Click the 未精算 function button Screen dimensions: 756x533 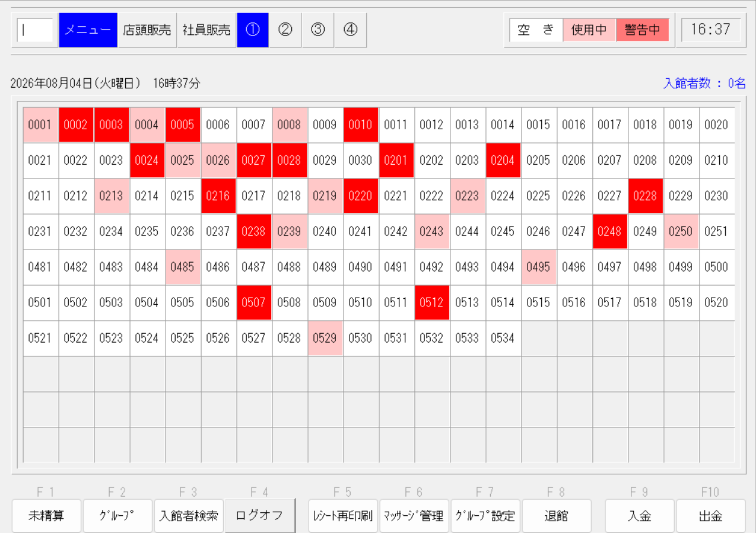[46, 516]
